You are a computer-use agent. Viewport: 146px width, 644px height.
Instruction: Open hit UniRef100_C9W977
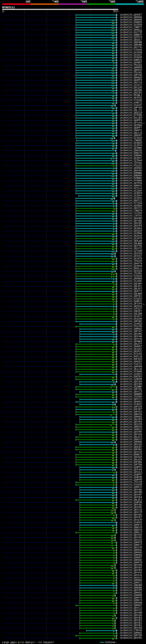click(x=131, y=27)
